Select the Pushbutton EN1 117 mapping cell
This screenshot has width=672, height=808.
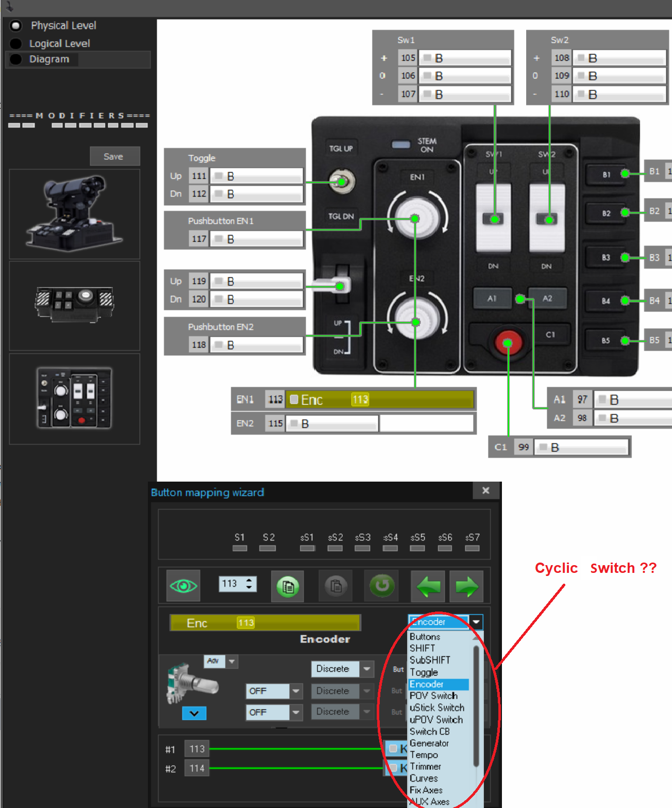256,239
